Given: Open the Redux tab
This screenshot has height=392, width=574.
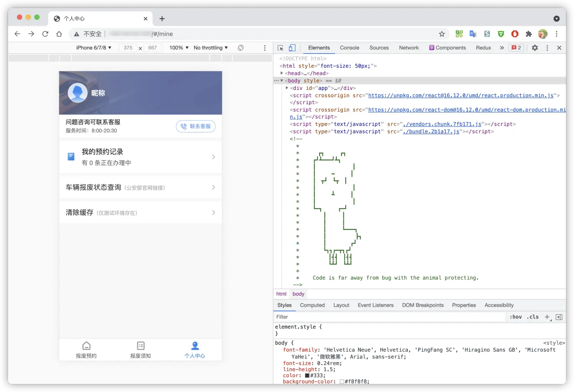Looking at the screenshot, I should coord(483,48).
